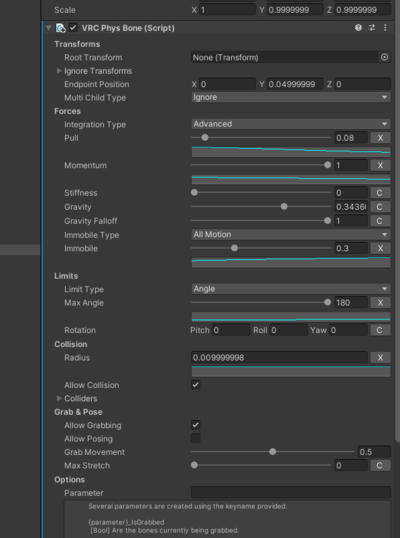Viewport: 400px width, 538px height.
Task: Click the Max Angle value field 180
Action: (351, 303)
